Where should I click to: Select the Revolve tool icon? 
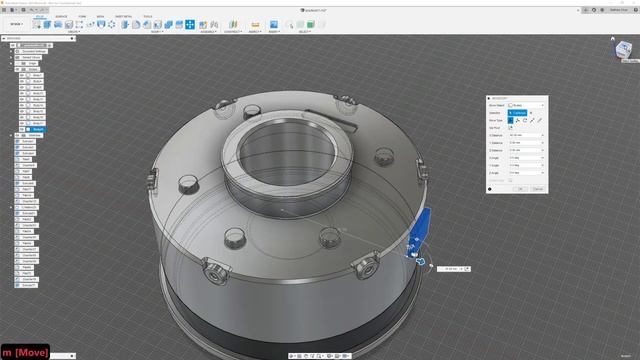point(58,24)
